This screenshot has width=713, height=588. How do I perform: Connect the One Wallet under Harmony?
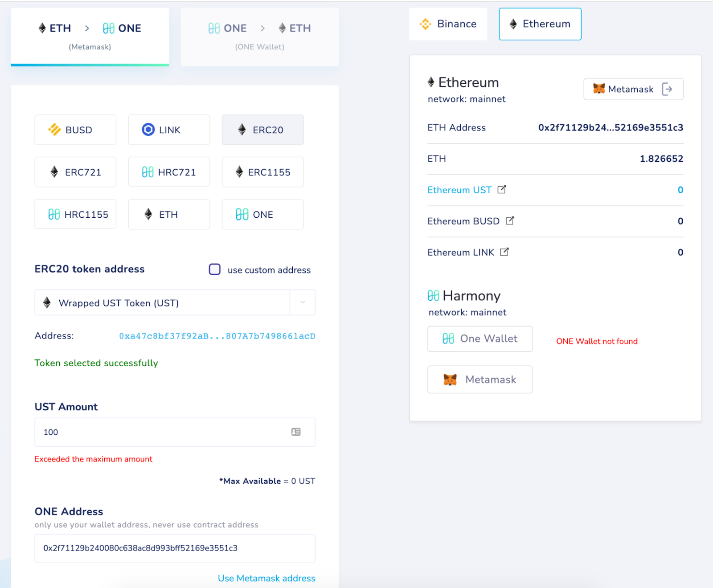[x=480, y=339]
